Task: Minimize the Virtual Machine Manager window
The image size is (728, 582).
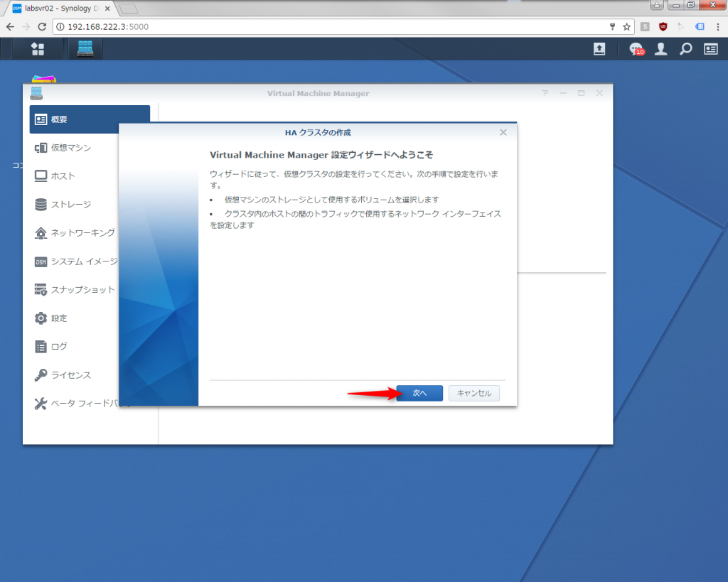Action: (x=563, y=93)
